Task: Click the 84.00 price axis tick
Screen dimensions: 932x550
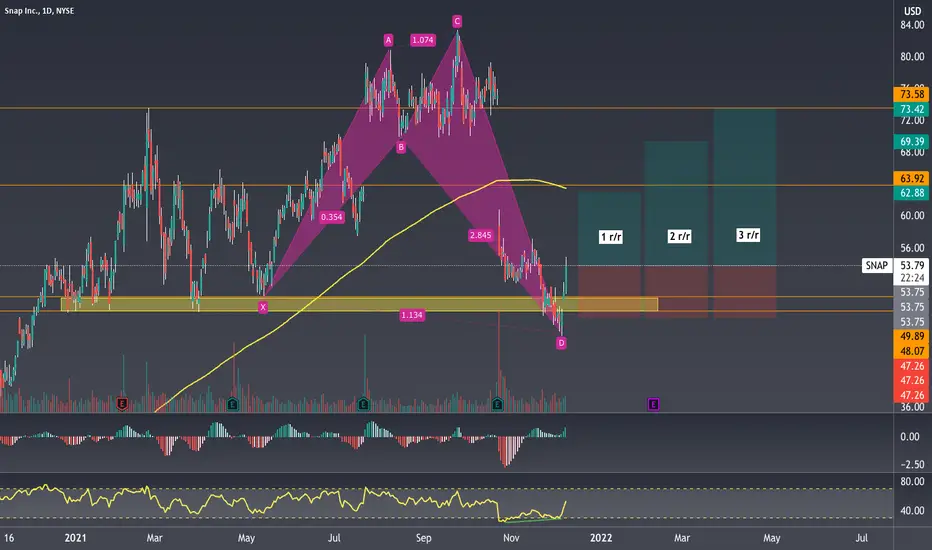Action: (912, 25)
